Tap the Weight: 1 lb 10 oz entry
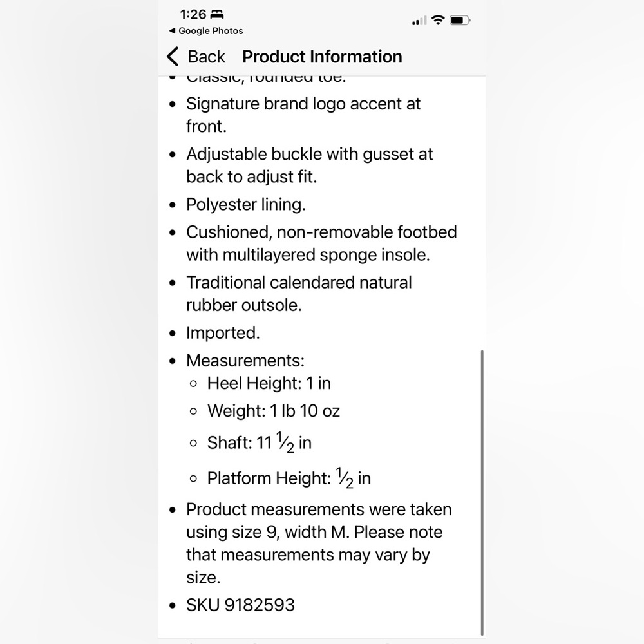Viewport: 644px width, 644px height. [274, 411]
